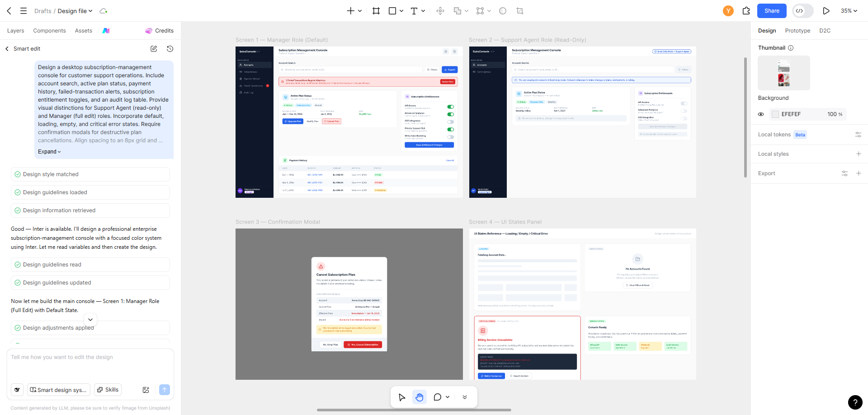
Task: Expand the rectangle shape tool dropdown
Action: (x=401, y=11)
